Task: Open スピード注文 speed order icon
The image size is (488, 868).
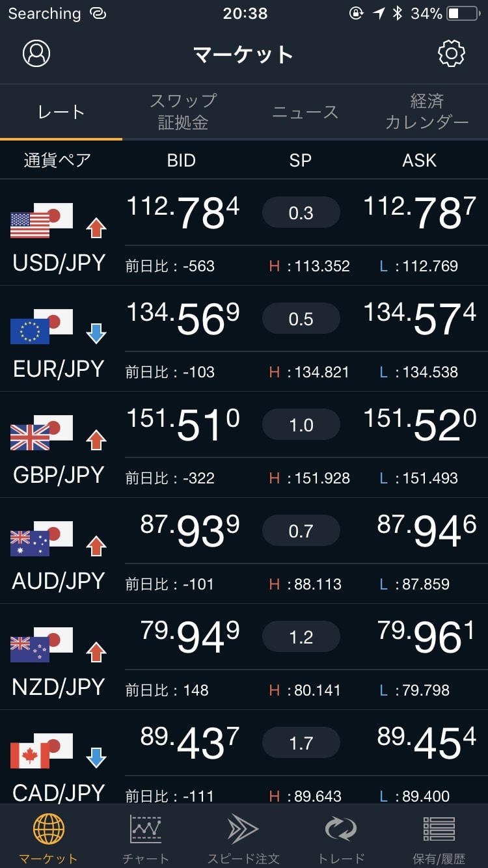Action: point(243,829)
